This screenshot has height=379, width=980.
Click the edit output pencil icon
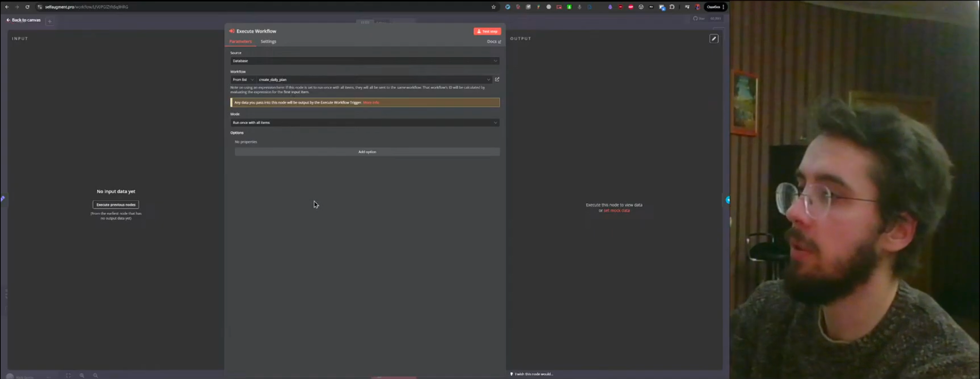714,38
